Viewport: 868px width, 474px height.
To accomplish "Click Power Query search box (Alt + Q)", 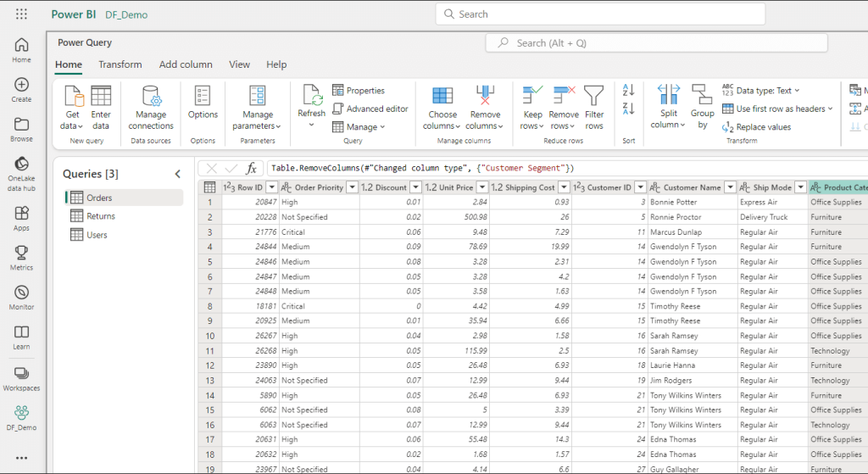I will click(656, 43).
